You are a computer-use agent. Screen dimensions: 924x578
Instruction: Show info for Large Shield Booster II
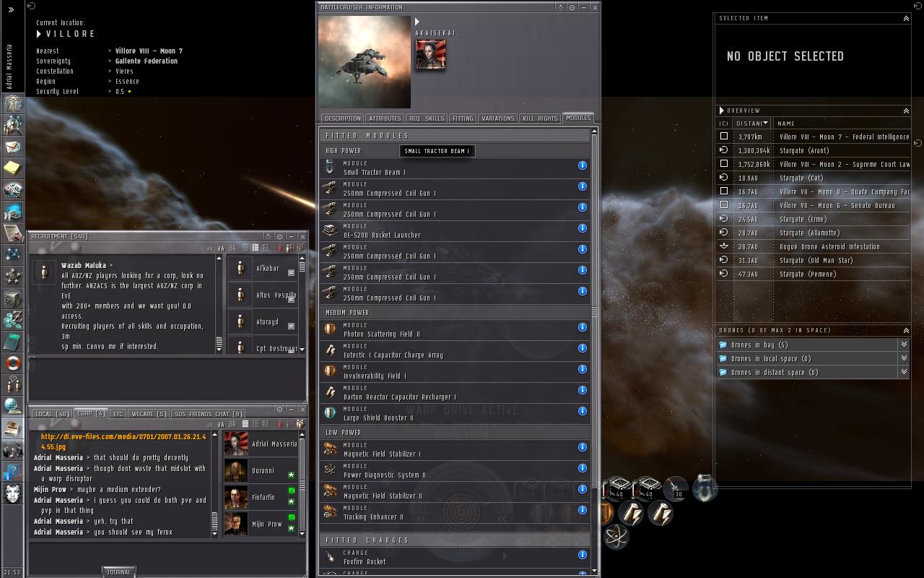pyautogui.click(x=583, y=411)
